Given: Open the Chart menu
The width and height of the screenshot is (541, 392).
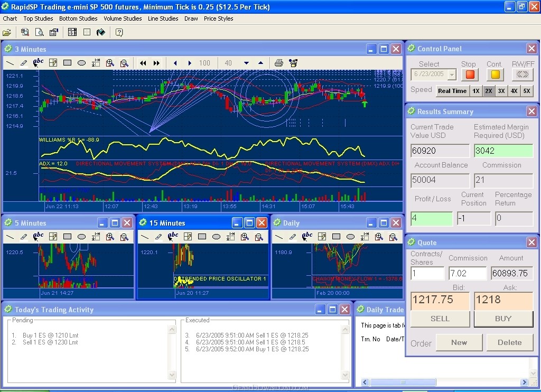Looking at the screenshot, I should click(x=10, y=18).
